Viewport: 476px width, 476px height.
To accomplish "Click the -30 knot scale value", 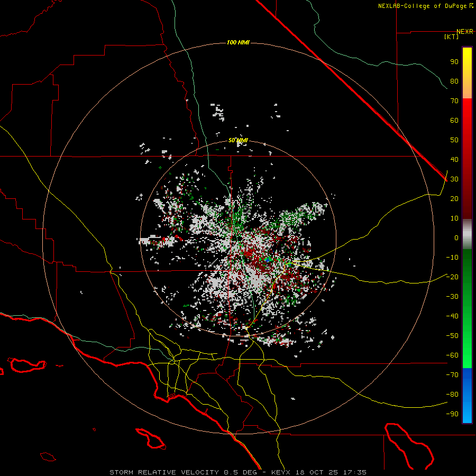I will click(x=452, y=297).
